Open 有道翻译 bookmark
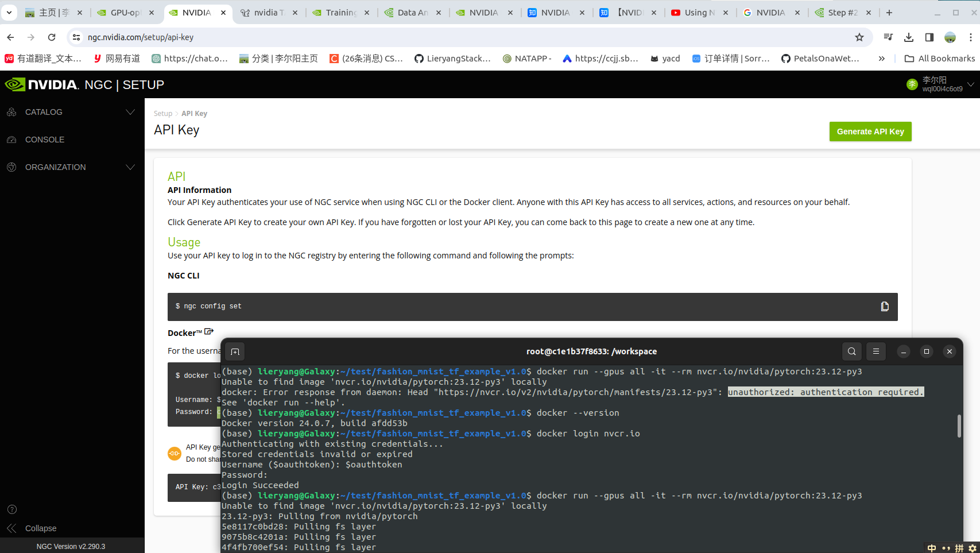This screenshot has height=553, width=980. click(x=43, y=59)
